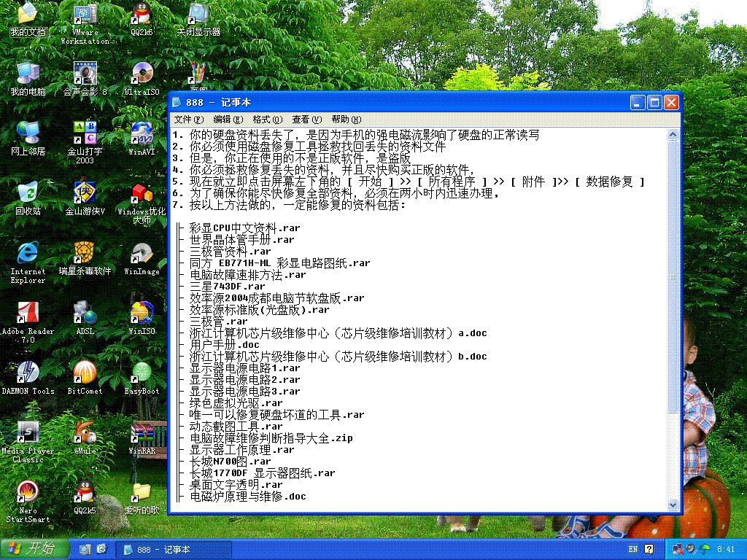Image resolution: width=747 pixels, height=560 pixels.
Task: Click the Notepad vertical scrollbar thumb
Action: coord(673,276)
